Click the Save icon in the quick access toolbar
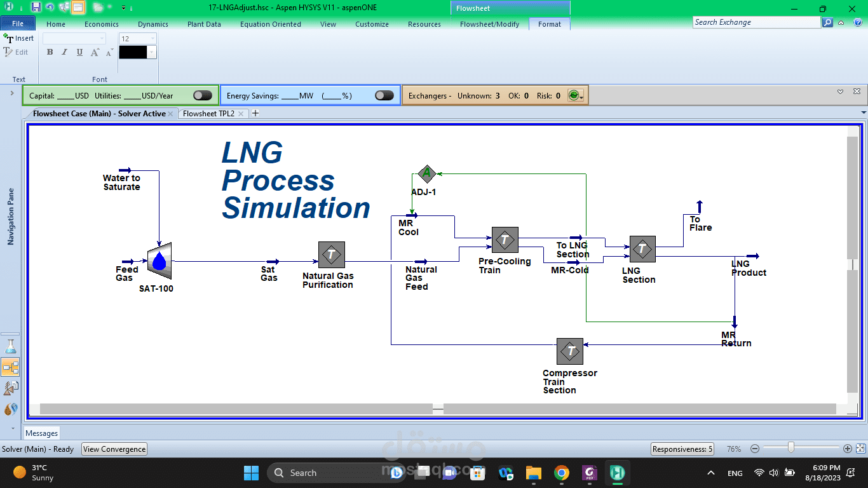Image resolution: width=868 pixels, height=488 pixels. 36,7
